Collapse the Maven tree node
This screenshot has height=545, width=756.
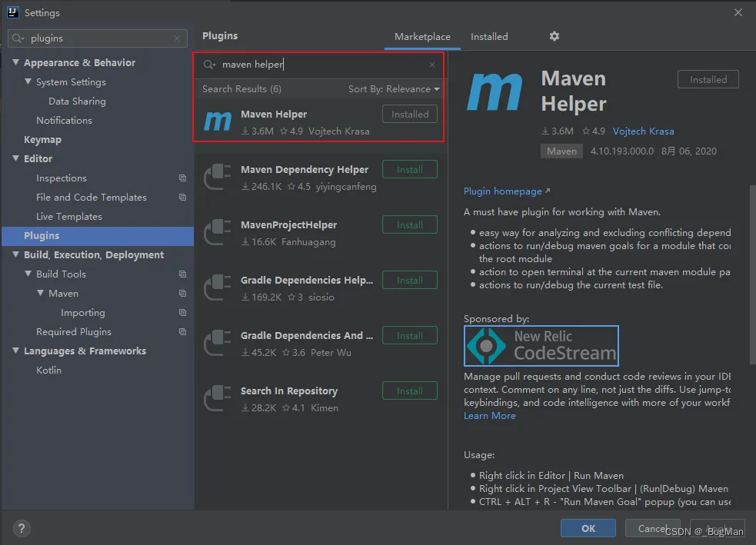pyautogui.click(x=41, y=293)
